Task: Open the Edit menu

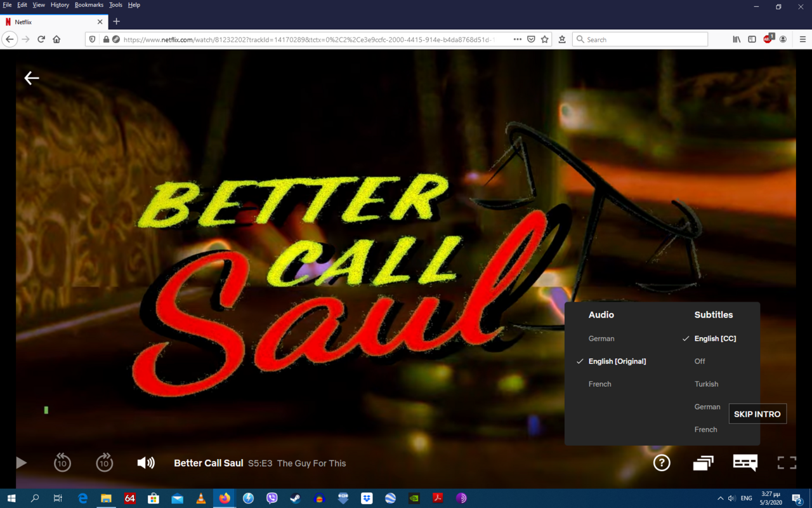Action: click(22, 5)
